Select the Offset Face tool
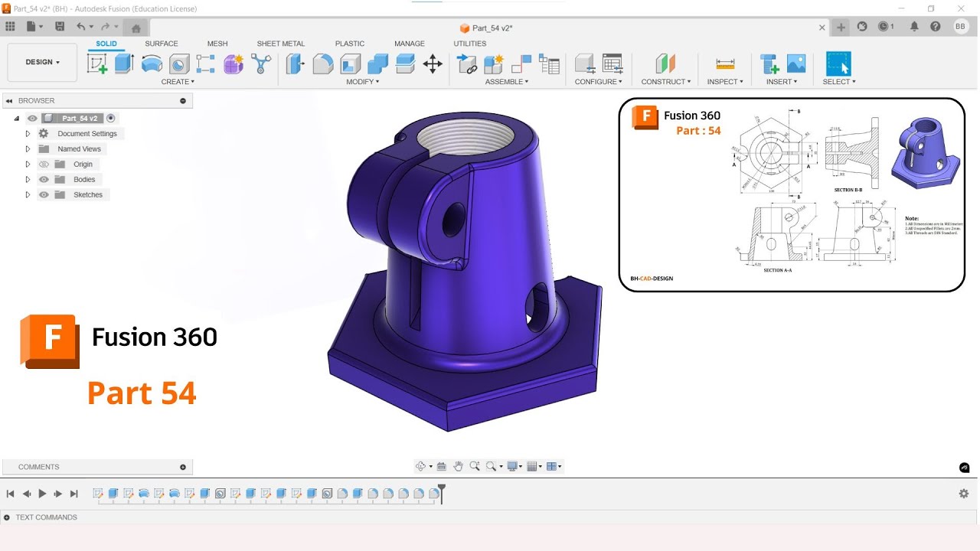Screen dimensions: 980x551 [405, 64]
